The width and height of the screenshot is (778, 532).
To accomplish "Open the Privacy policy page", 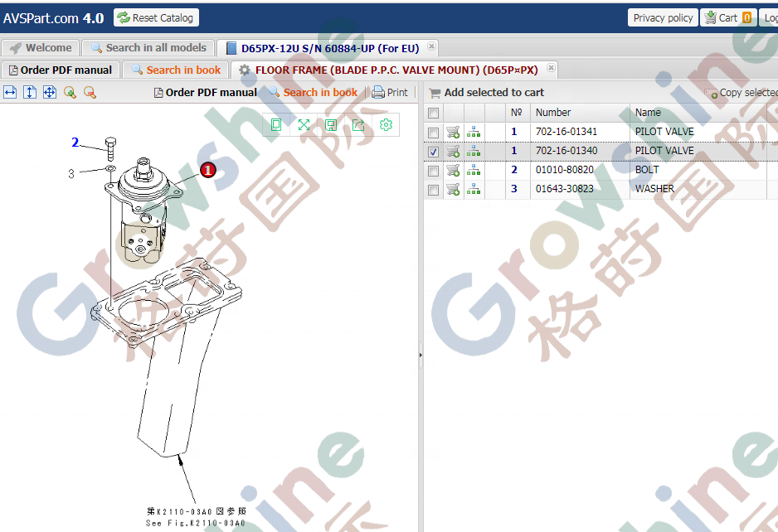I will click(663, 17).
